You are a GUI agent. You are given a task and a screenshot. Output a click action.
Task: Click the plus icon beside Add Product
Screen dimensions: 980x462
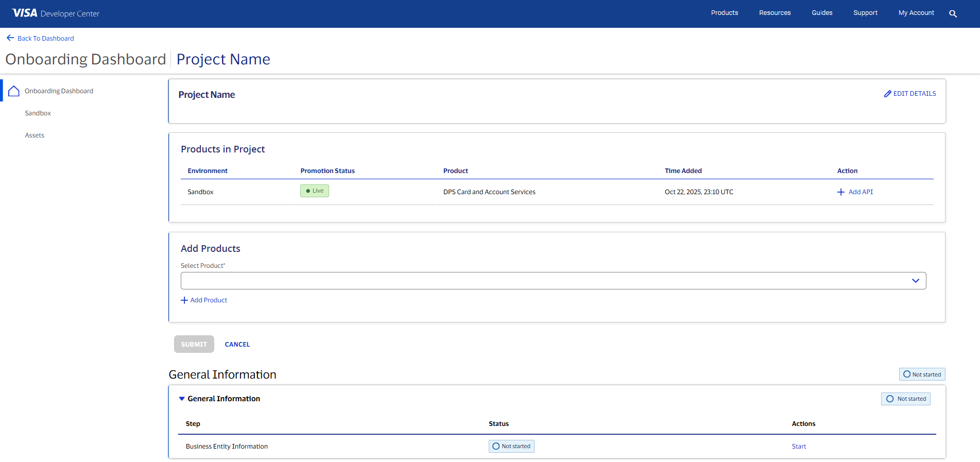point(184,300)
